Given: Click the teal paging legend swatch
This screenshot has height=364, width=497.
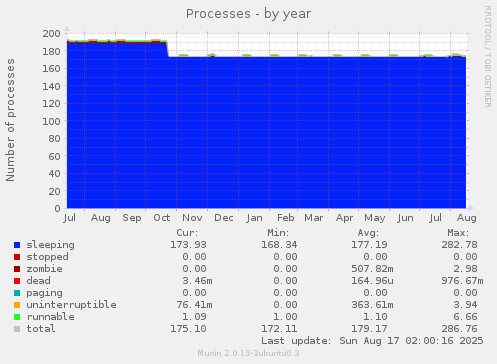Looking at the screenshot, I should tap(17, 293).
